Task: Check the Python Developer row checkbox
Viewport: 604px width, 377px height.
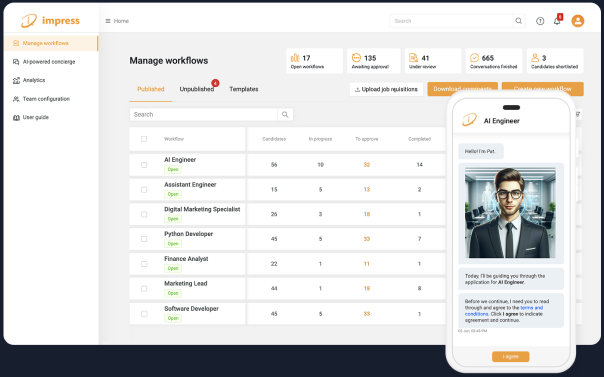Action: (x=144, y=239)
